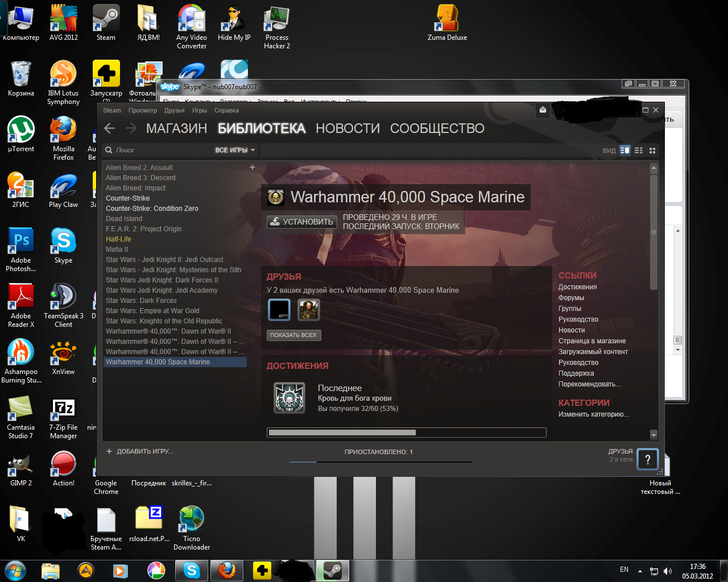Switch to list view icon
Viewport: 728px width, 582px height.
639,150
